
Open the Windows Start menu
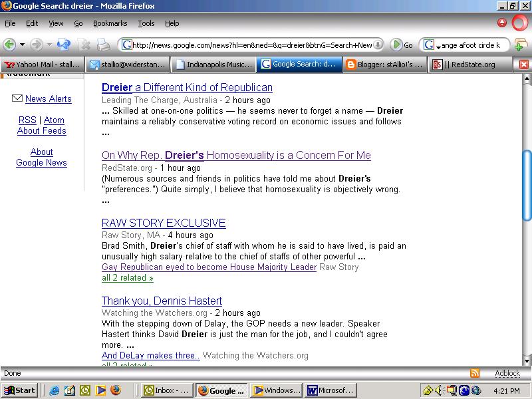click(19, 390)
